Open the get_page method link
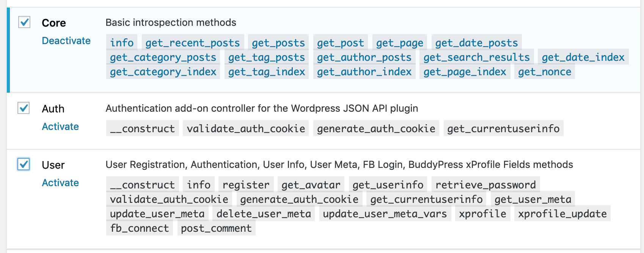This screenshot has height=253, width=644. 400,43
